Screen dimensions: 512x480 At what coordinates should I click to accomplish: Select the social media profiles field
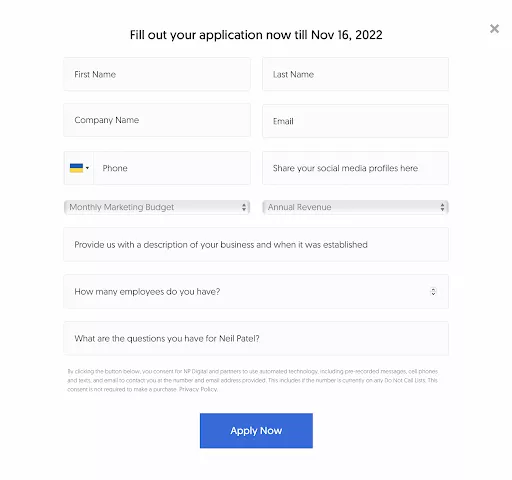[355, 168]
